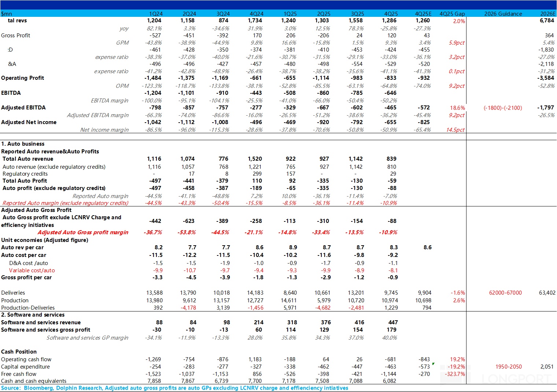Image resolution: width=557 pixels, height=392 pixels.
Task: Open the Source Bloomberg, Dolphin Research footnote
Action: click(174, 388)
